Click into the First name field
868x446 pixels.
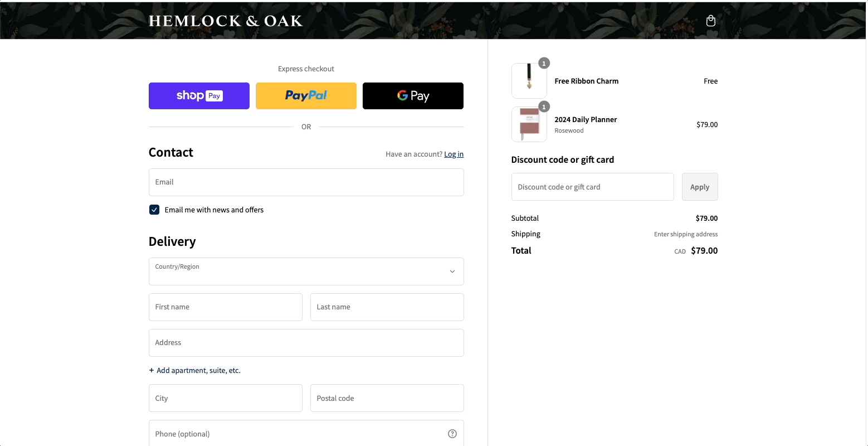point(225,307)
